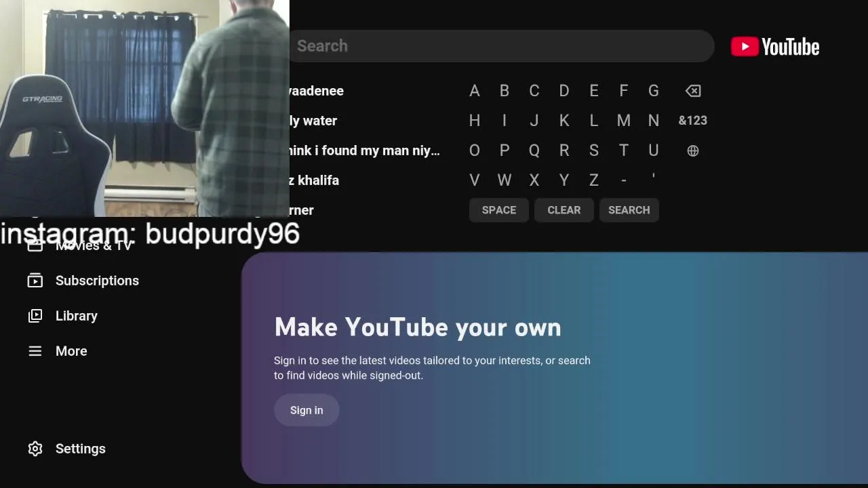868x488 pixels.
Task: Tap the letter X key
Action: coord(534,180)
